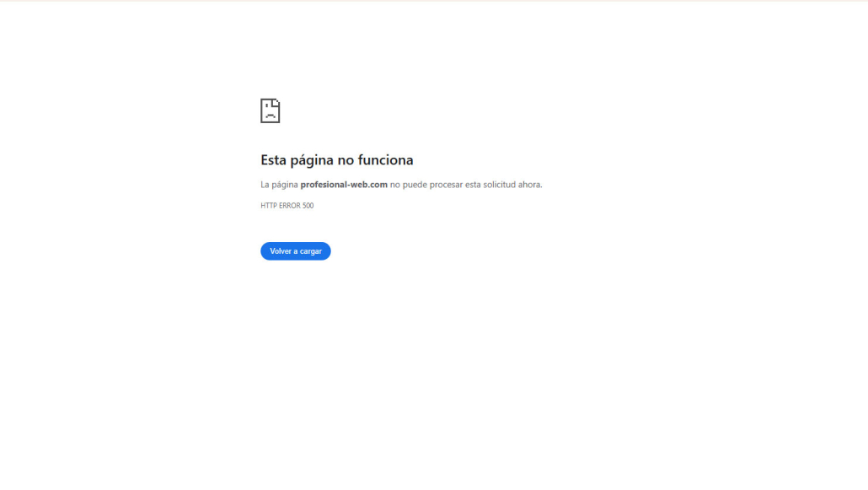Click the word "solicitud" in the error message
The image size is (868, 490).
click(x=497, y=185)
